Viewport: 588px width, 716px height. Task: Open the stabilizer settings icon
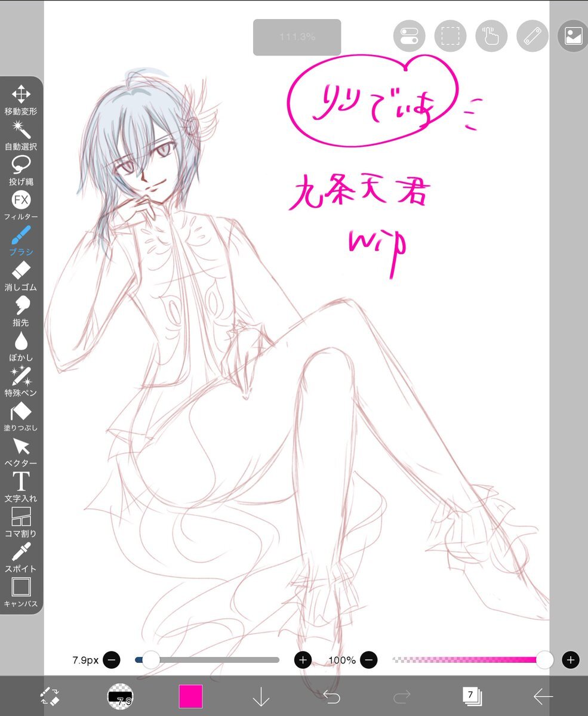(x=409, y=36)
